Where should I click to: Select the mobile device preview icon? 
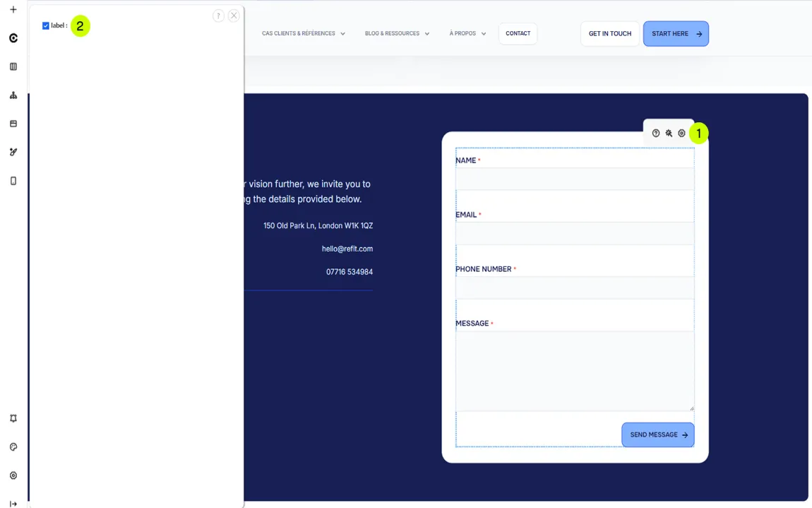pyautogui.click(x=13, y=181)
